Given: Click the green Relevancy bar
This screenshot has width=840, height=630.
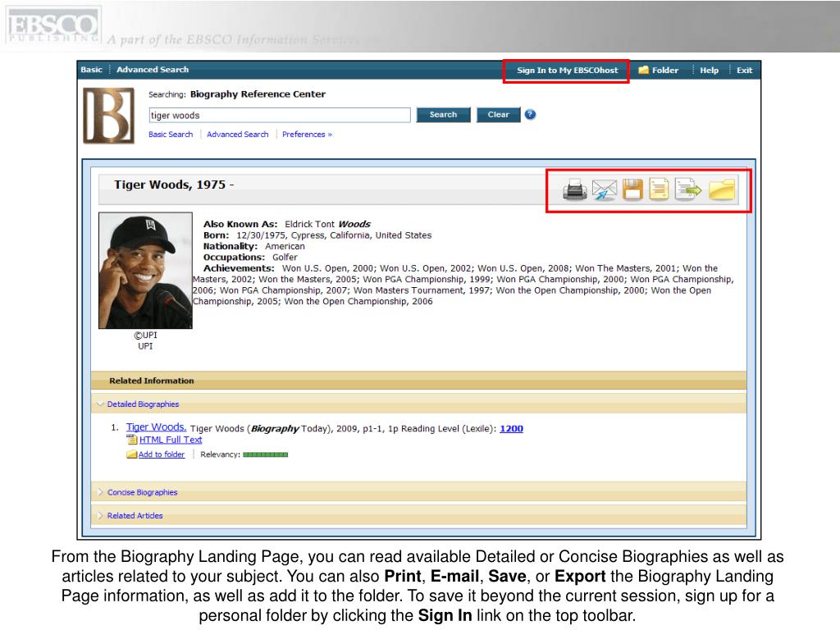Looking at the screenshot, I should point(265,454).
